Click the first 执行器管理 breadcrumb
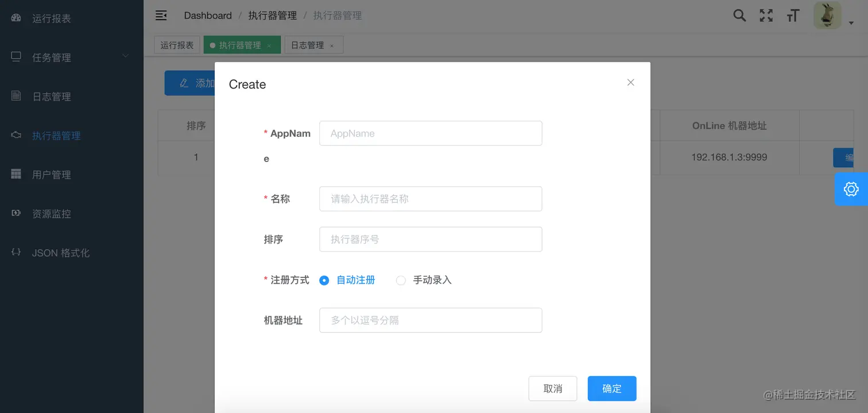 273,16
